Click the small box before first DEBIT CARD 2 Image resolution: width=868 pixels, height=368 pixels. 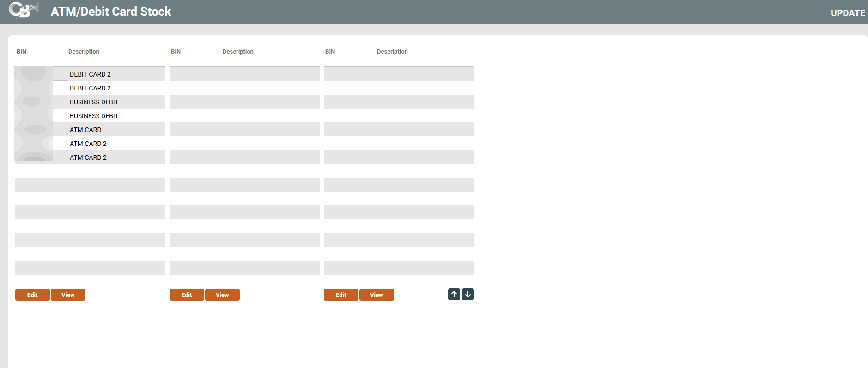point(60,74)
